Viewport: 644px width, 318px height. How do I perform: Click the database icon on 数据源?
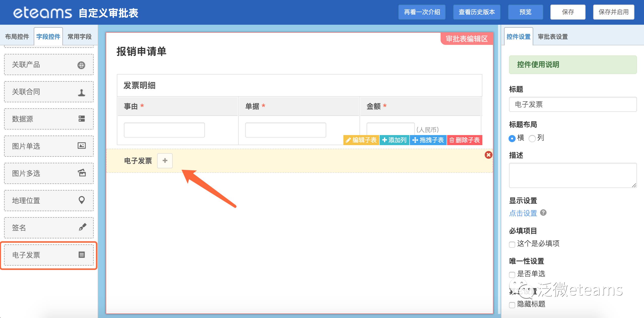(x=82, y=119)
